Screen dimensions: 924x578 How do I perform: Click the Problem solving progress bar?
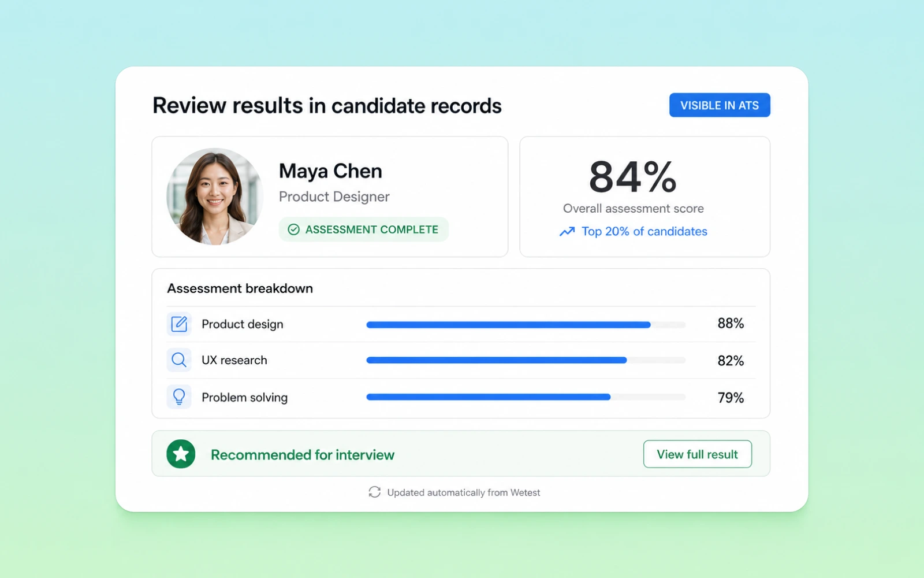tap(526, 397)
